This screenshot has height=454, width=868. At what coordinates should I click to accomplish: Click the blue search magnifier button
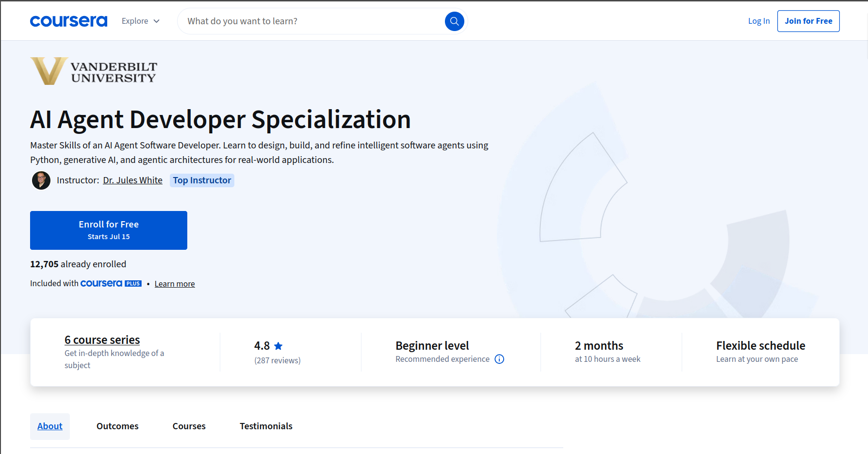455,21
